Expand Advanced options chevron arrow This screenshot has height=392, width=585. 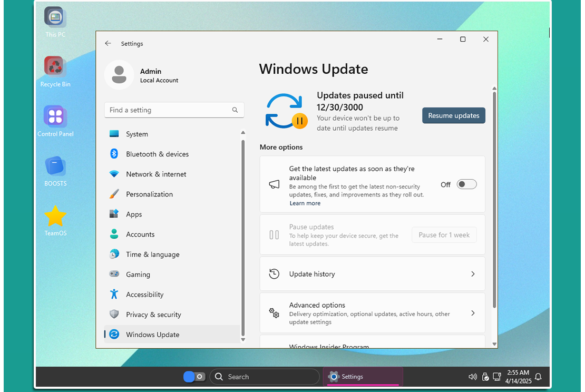pos(473,313)
